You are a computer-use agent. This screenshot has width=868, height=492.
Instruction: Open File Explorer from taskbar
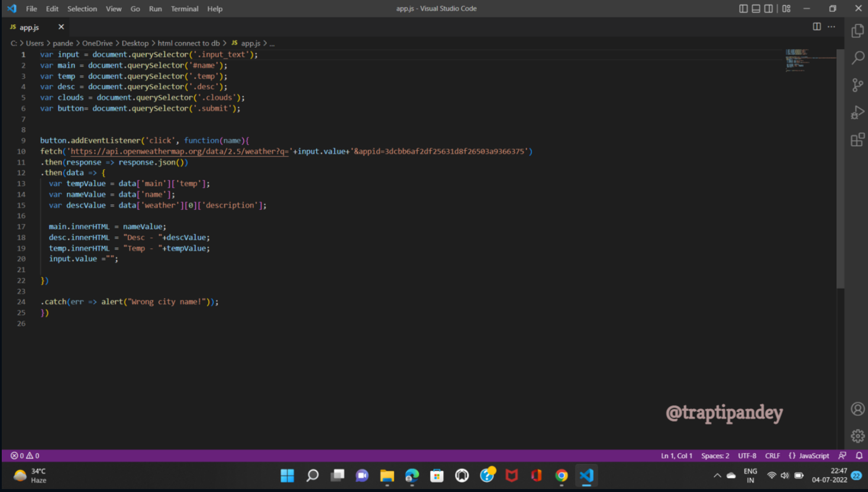(x=387, y=475)
